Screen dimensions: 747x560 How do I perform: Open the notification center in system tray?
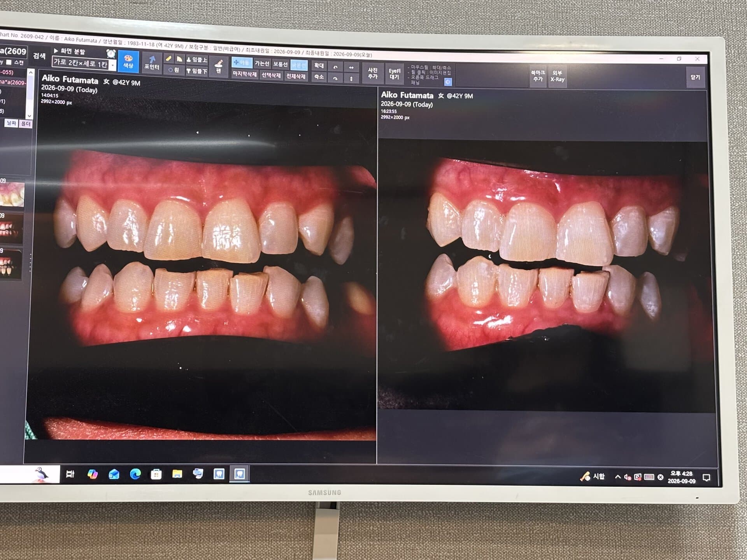[x=707, y=478]
